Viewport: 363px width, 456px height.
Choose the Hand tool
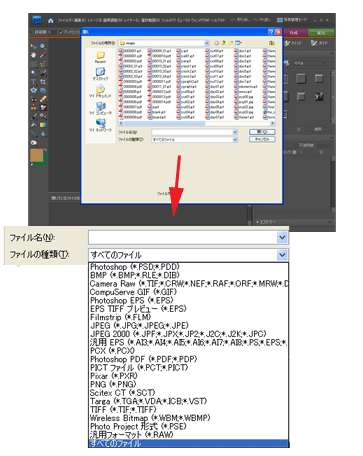click(x=33, y=55)
